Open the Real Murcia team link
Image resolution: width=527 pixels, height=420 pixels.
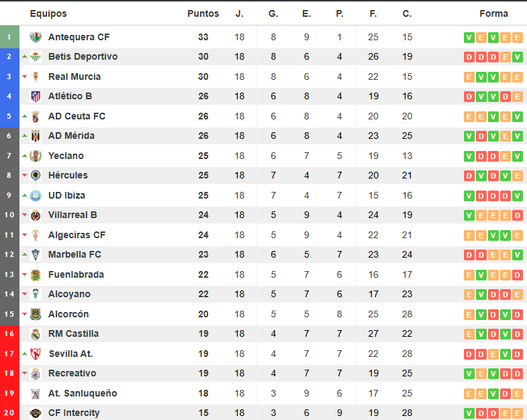click(75, 76)
